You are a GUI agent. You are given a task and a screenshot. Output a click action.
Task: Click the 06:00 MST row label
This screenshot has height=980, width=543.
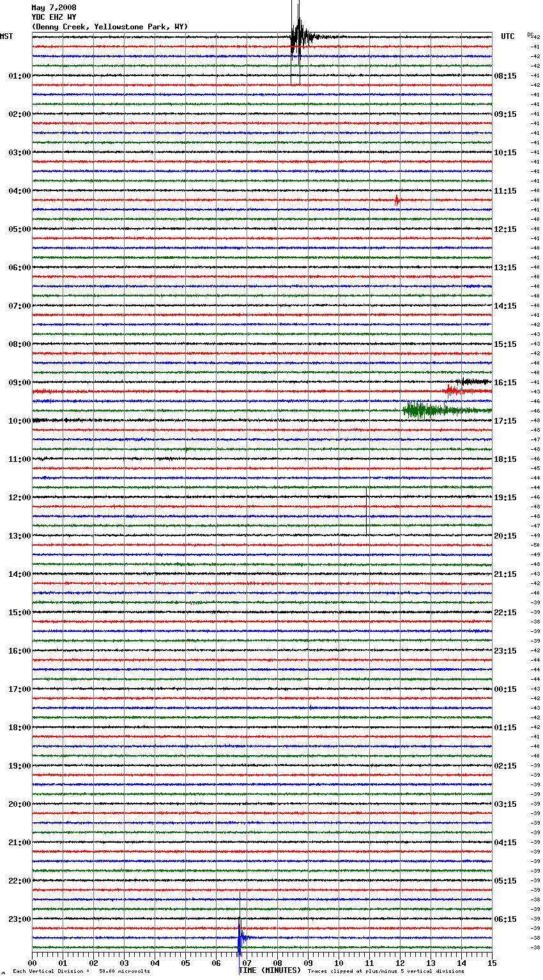pos(19,268)
